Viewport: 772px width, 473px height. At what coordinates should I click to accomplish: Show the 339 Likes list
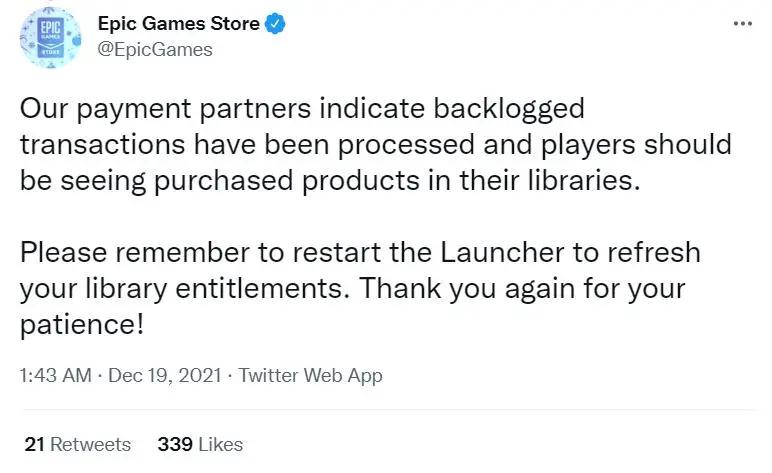200,444
